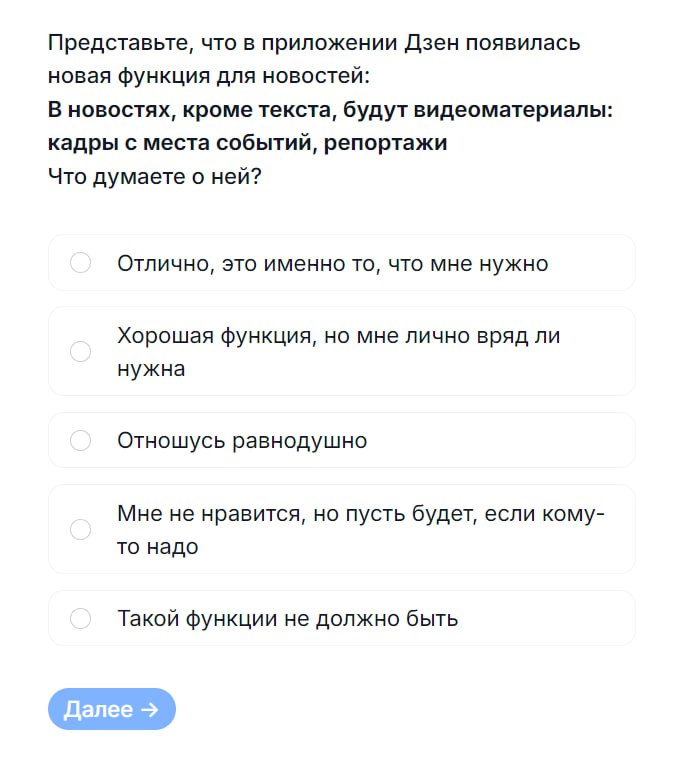Select the radio circle for "Отлично, это именно то"
The image size is (683, 779).
click(x=81, y=263)
